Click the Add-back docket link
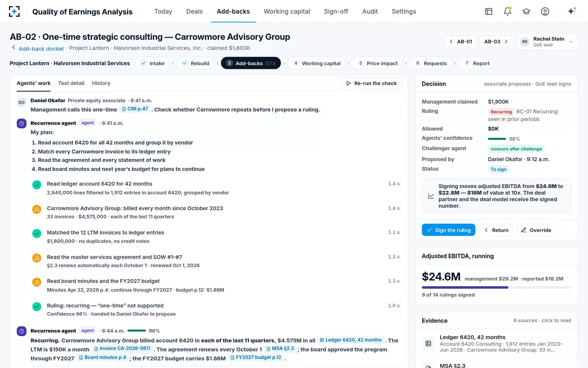Image resolution: width=588 pixels, height=368 pixels. click(41, 49)
